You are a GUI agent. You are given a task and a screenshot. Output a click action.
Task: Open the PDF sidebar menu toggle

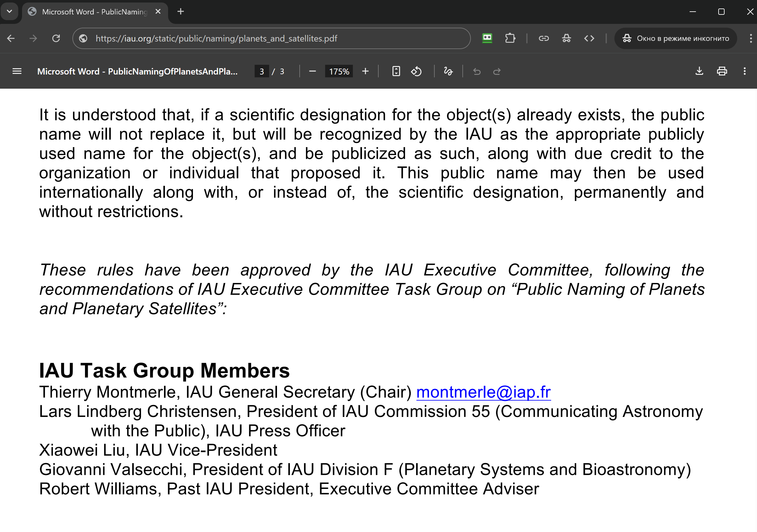pyautogui.click(x=17, y=71)
